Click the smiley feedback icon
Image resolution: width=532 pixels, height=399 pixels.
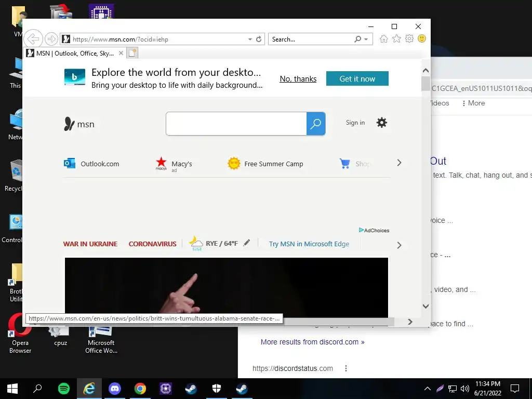[x=422, y=38]
